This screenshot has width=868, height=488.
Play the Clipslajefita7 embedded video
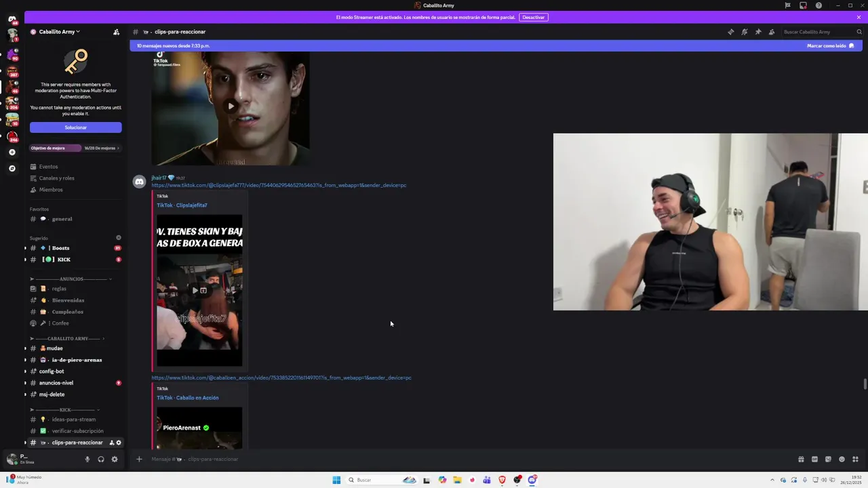[x=195, y=290]
